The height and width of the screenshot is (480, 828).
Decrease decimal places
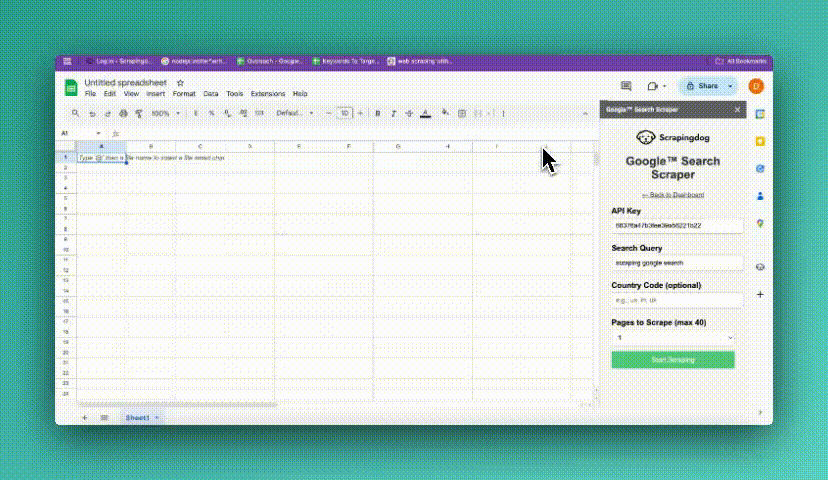(227, 114)
